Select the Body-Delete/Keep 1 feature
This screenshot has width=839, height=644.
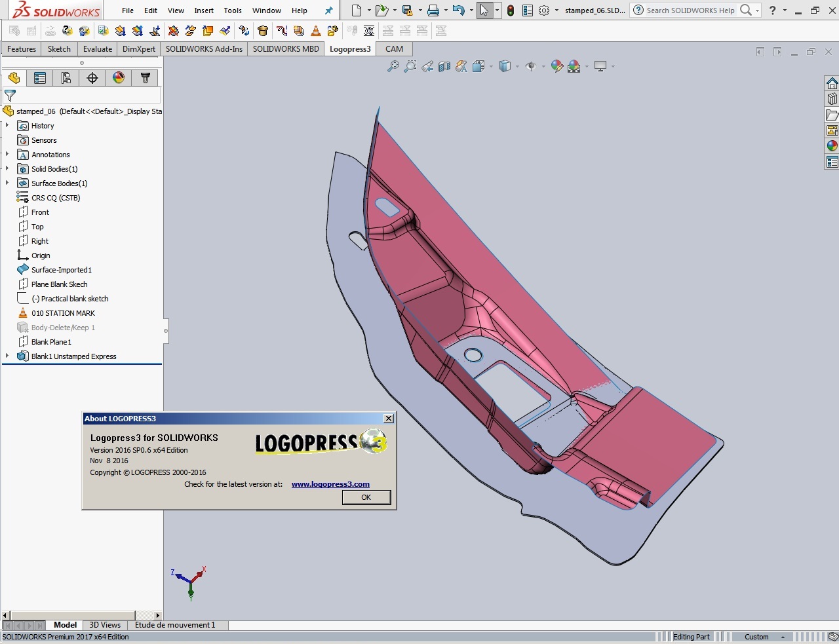point(63,328)
